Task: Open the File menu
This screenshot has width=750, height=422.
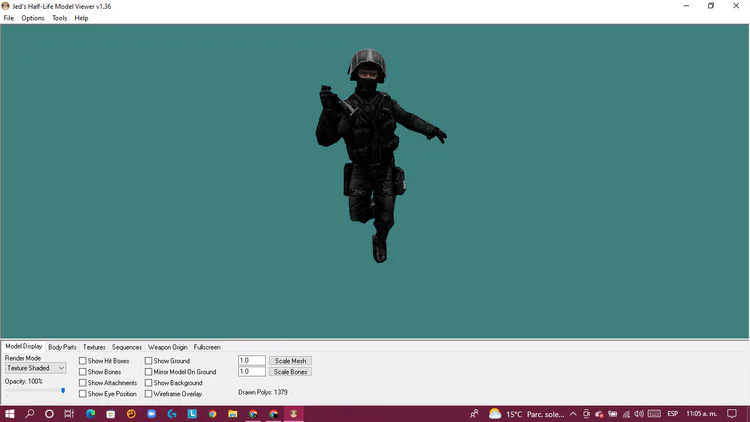Action: (9, 18)
